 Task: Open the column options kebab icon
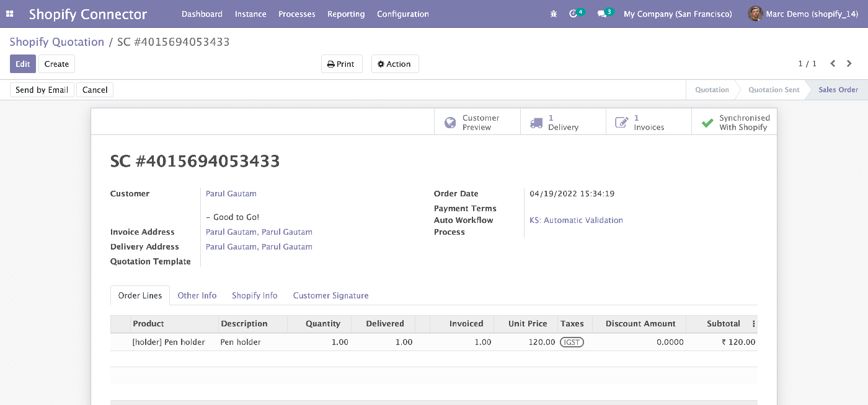[754, 324]
